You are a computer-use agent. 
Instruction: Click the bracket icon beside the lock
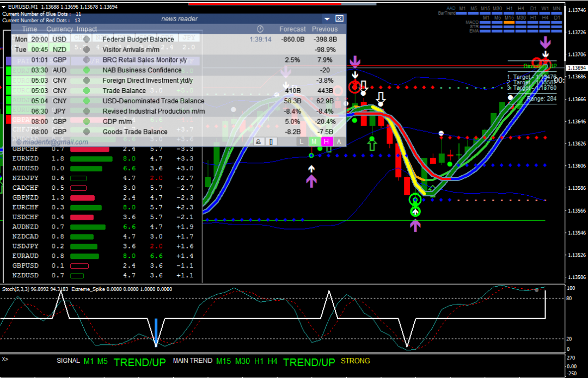[271, 141]
